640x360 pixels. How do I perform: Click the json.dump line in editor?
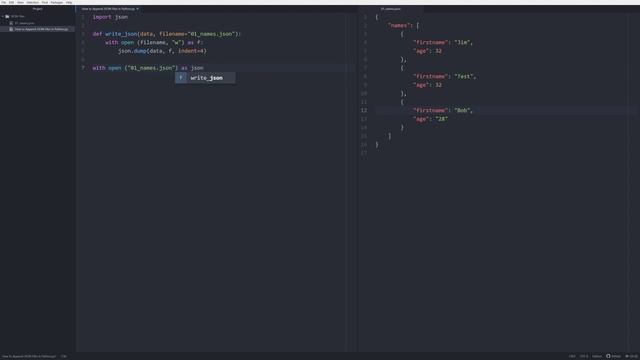[162, 51]
